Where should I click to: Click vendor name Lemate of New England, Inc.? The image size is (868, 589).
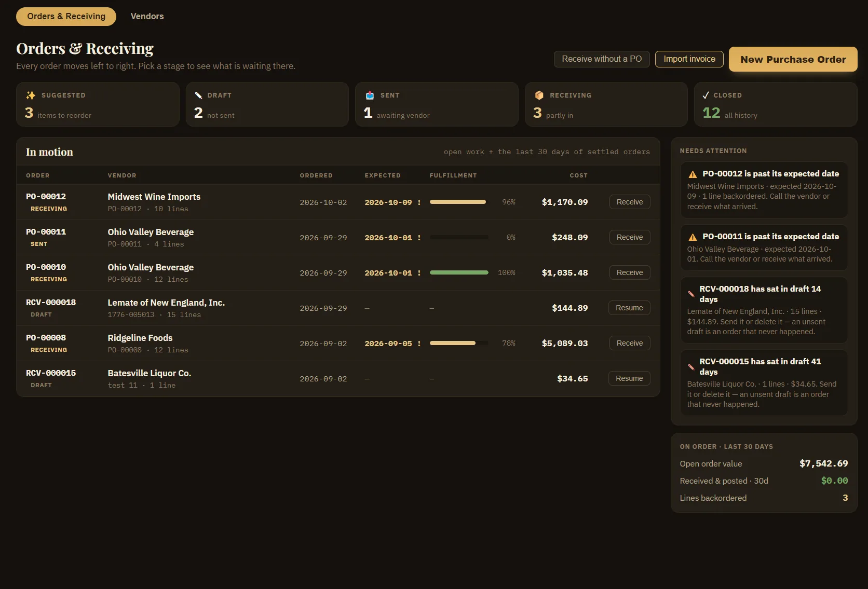166,303
